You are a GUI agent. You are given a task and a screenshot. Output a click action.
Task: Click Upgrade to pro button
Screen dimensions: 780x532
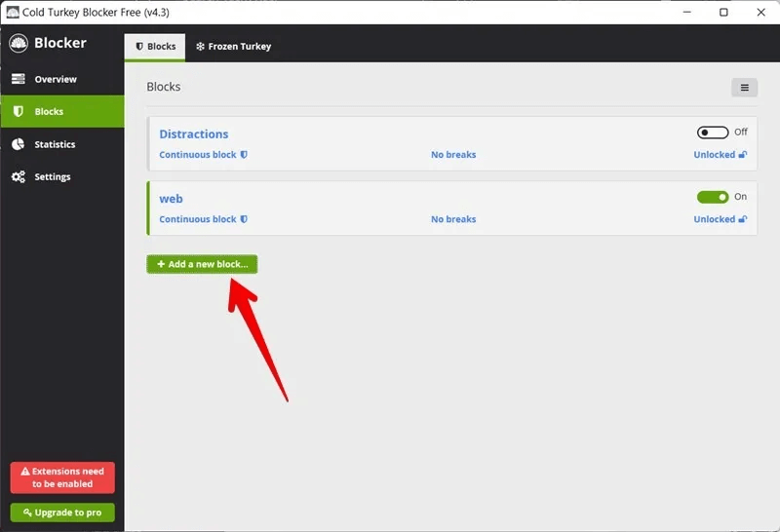(62, 513)
